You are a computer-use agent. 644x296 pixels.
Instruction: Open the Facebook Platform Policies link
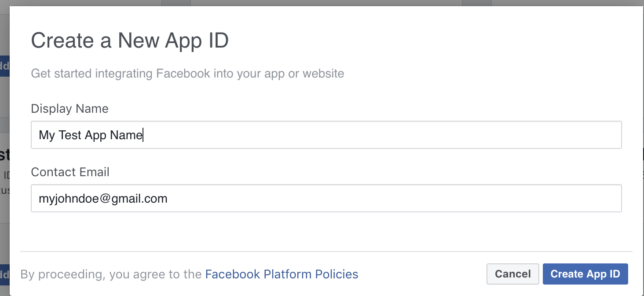coord(282,274)
